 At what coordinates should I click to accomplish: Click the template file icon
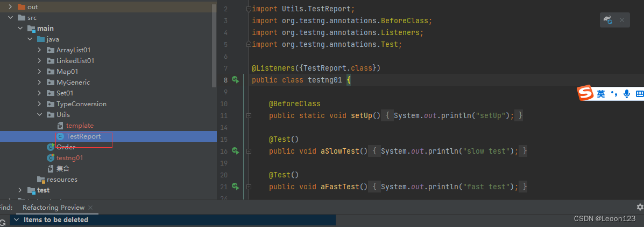60,125
